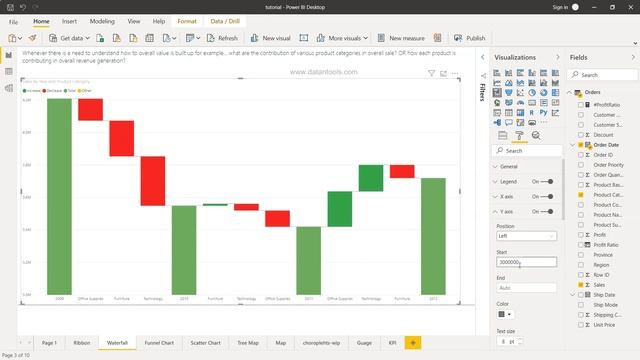This screenshot has width=640, height=360.
Task: Uncheck the Product Category field checkbox
Action: point(580,195)
